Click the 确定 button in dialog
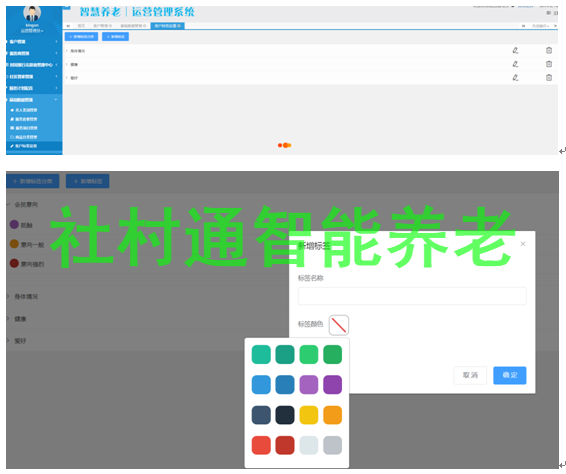 pyautogui.click(x=510, y=375)
